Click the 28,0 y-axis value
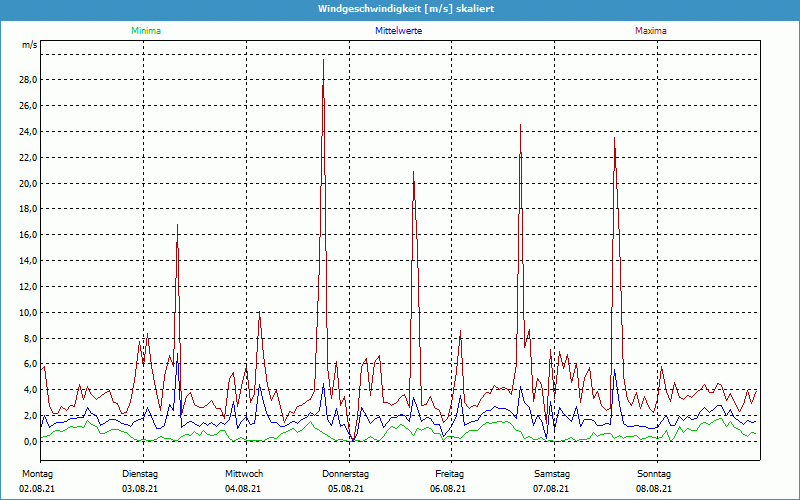 coord(30,80)
